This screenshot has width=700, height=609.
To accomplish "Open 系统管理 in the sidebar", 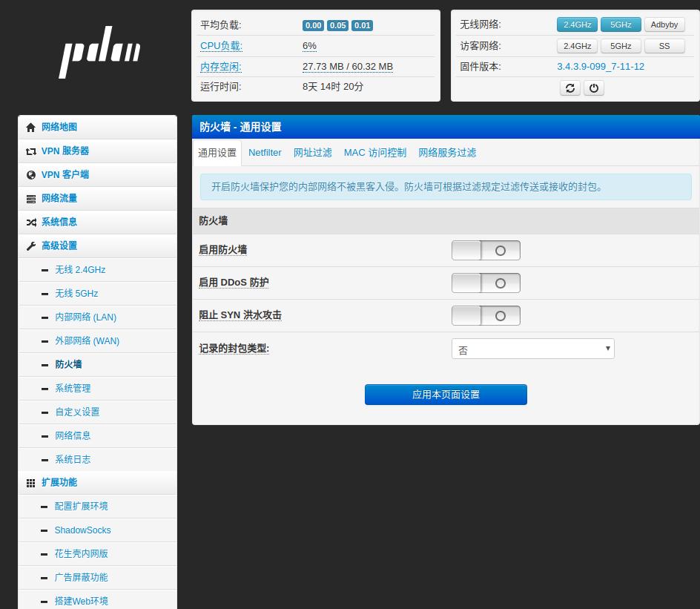I will tap(97, 389).
